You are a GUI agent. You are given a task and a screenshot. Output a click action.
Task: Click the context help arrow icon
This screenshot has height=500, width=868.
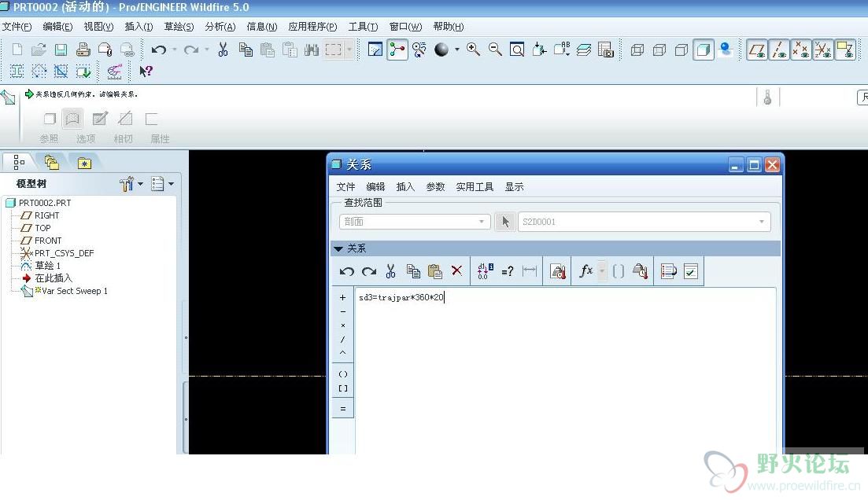(146, 71)
